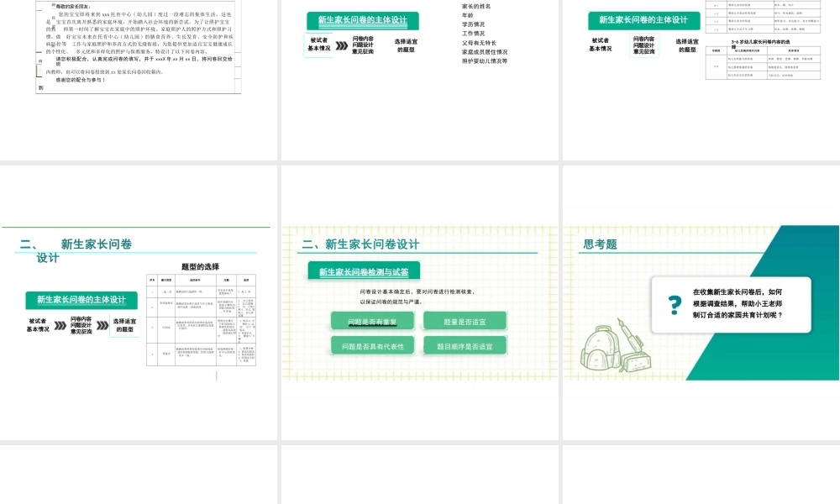Click the 题目顺序是否适宜 green box
840x504 pixels.
pyautogui.click(x=465, y=346)
